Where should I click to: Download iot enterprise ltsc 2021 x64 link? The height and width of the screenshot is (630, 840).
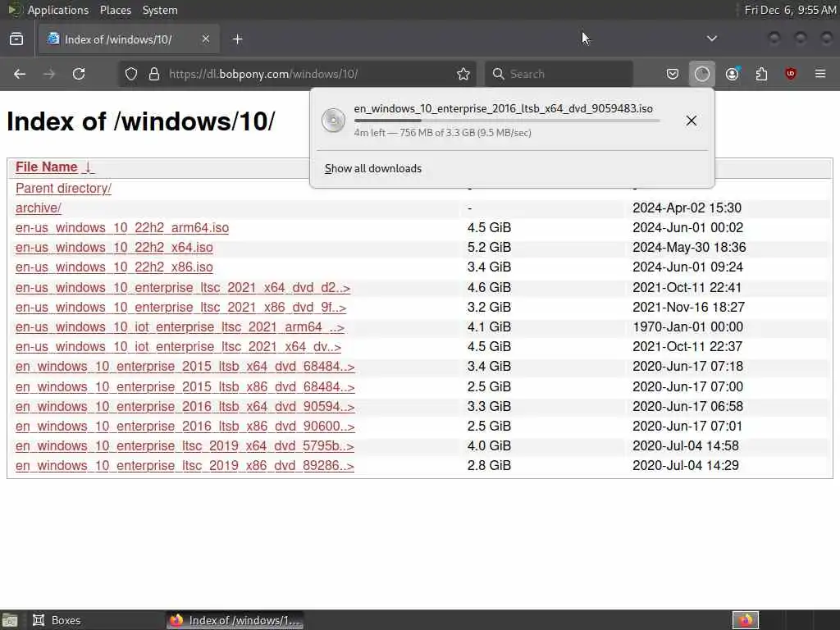[x=178, y=347]
